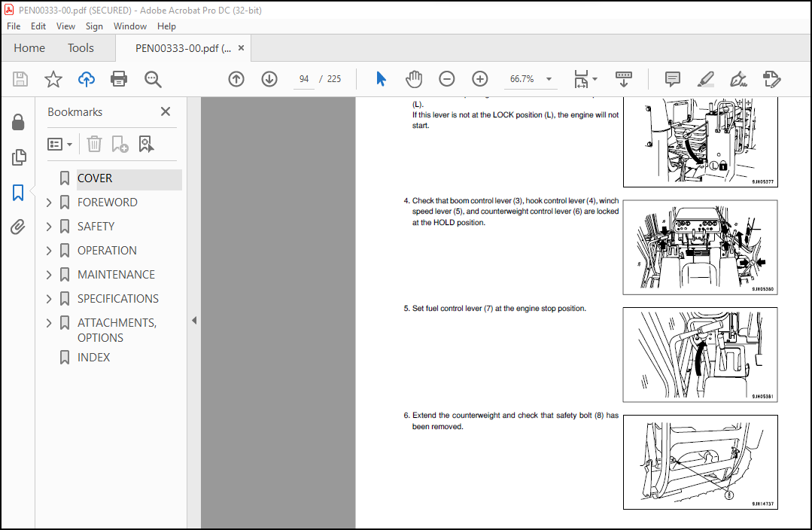Switch to the Home tab
This screenshot has height=530, width=812.
click(x=29, y=48)
